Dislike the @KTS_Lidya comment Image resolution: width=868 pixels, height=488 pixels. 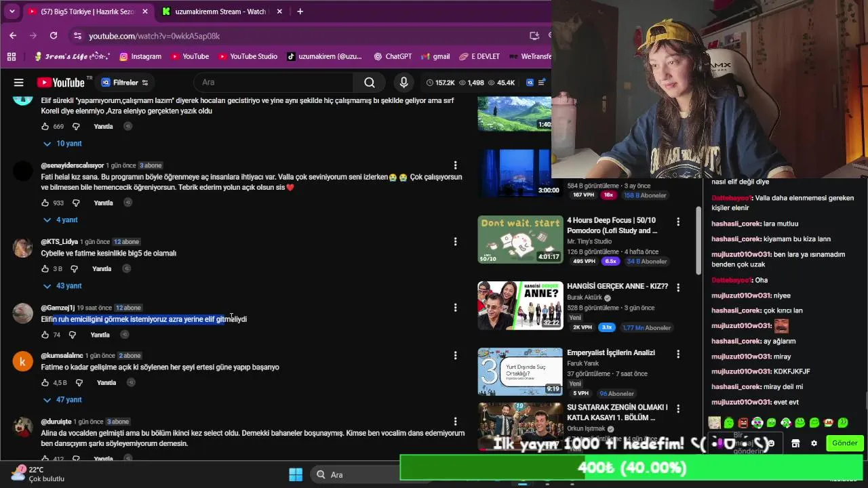coord(75,269)
